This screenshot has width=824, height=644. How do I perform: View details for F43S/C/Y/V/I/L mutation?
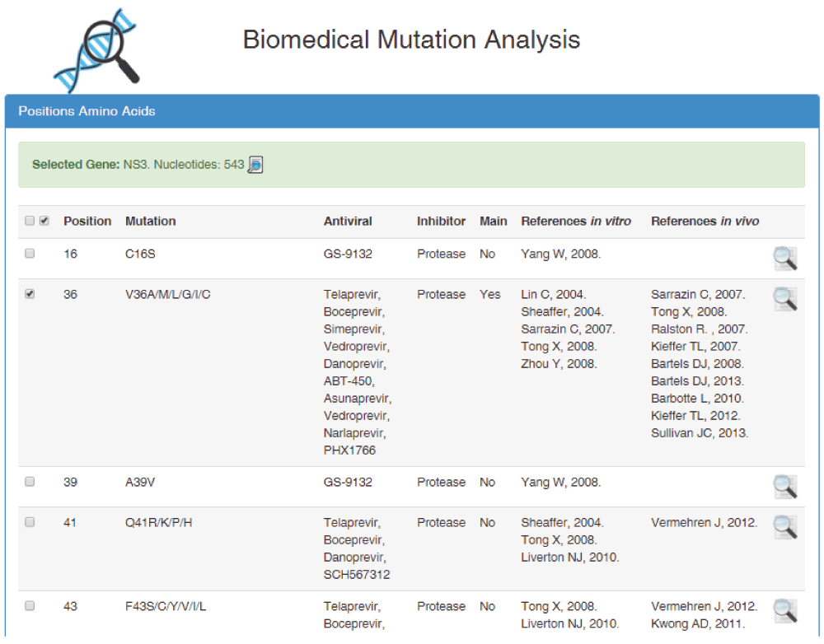pos(784,611)
